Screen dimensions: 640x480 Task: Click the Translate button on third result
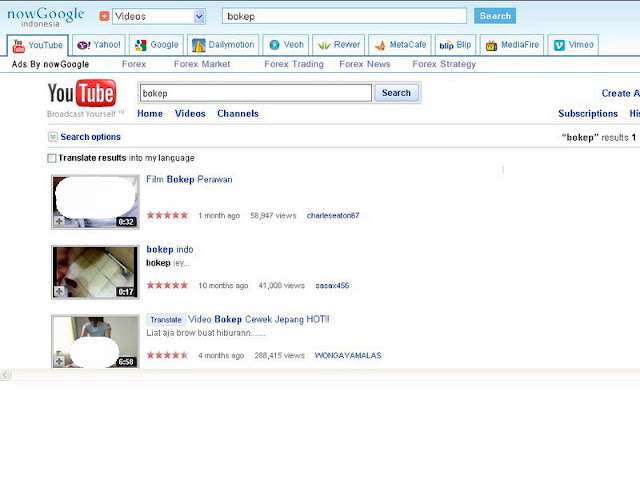pos(166,320)
